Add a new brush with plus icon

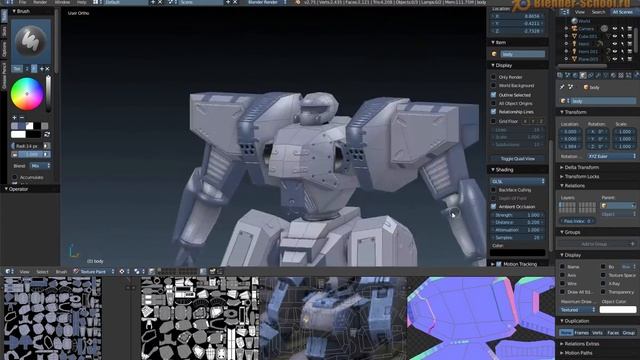tap(42, 69)
